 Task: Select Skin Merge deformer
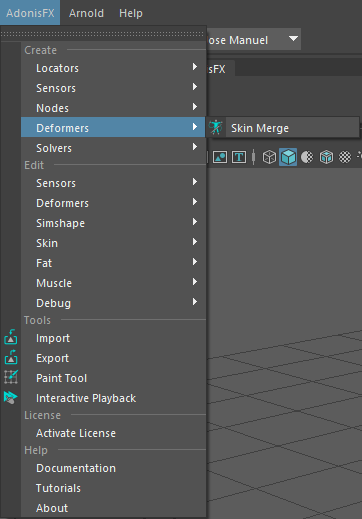point(283,127)
